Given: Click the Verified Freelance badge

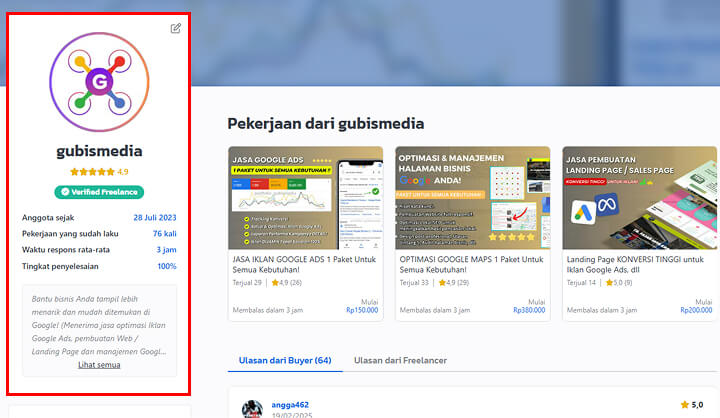Looking at the screenshot, I should (x=99, y=192).
